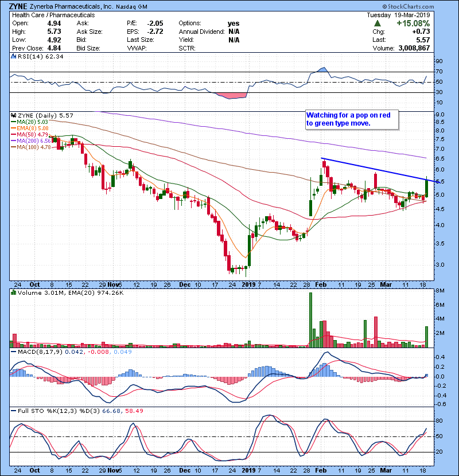Select the Open price value 4.94
Viewport: 459px width, 476px height.
coord(54,24)
